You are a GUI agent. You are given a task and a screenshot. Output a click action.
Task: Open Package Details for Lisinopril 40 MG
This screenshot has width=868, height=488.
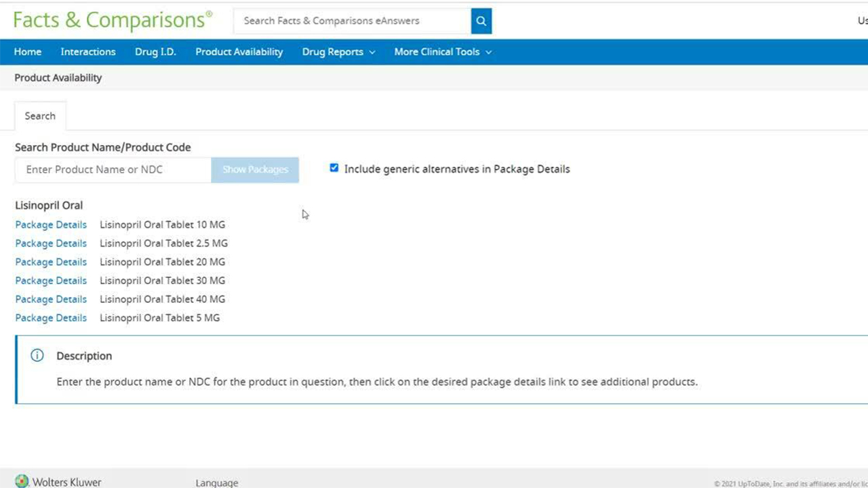pyautogui.click(x=51, y=300)
